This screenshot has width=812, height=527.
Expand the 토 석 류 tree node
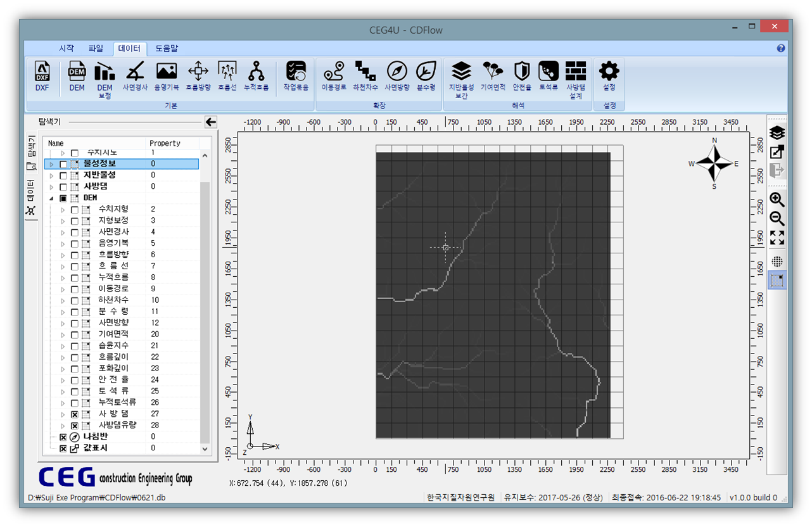point(63,391)
